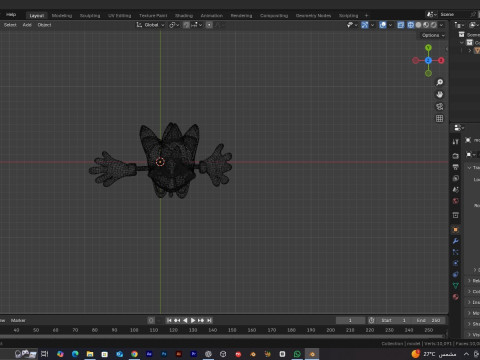Viewport: 480px width, 360px height.
Task: Open the Modifiers wrench tab
Action: (455, 241)
